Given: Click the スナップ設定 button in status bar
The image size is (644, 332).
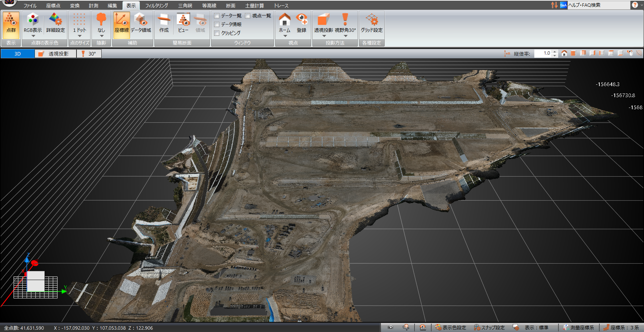Looking at the screenshot, I should click(x=489, y=327).
